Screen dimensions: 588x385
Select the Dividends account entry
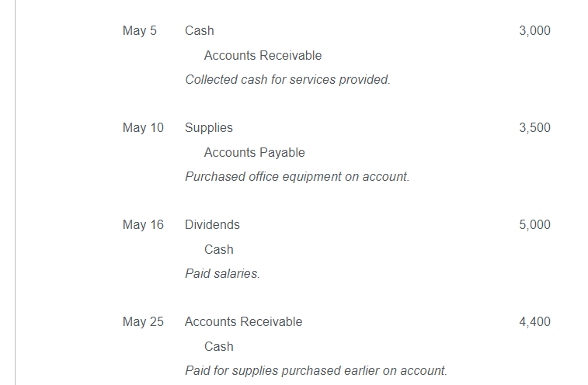pos(212,225)
